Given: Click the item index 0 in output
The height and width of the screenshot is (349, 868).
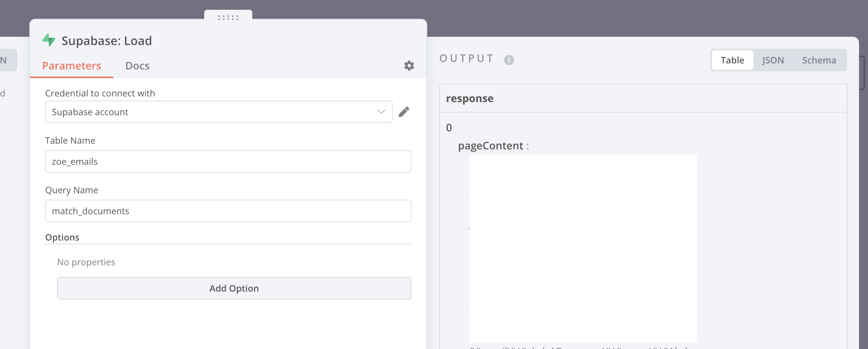Looking at the screenshot, I should pos(449,128).
